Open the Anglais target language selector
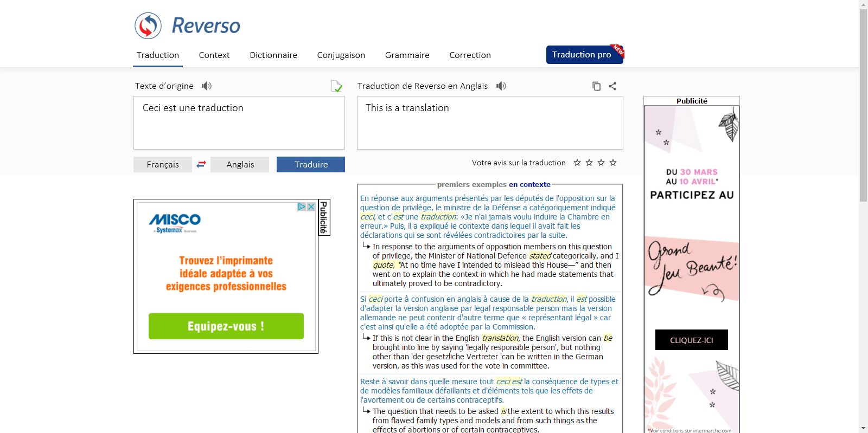 [x=240, y=165]
